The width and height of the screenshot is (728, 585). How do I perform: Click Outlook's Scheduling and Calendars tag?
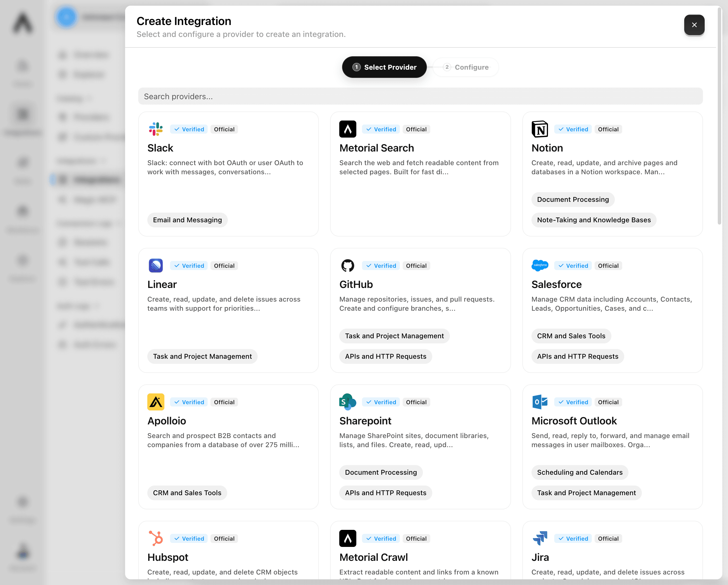(580, 472)
